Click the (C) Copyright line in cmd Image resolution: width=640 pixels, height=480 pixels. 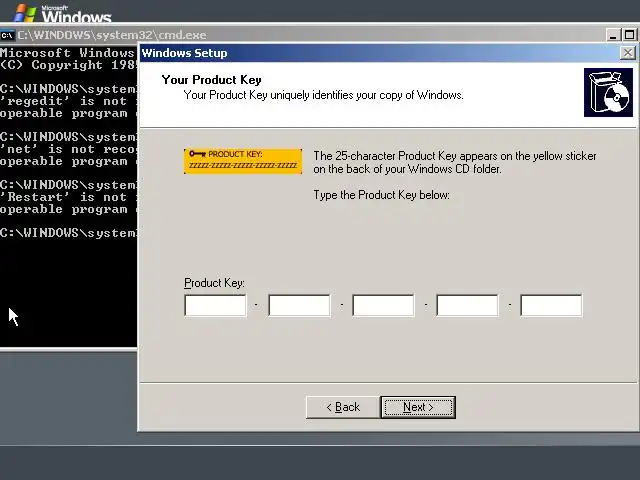point(69,65)
